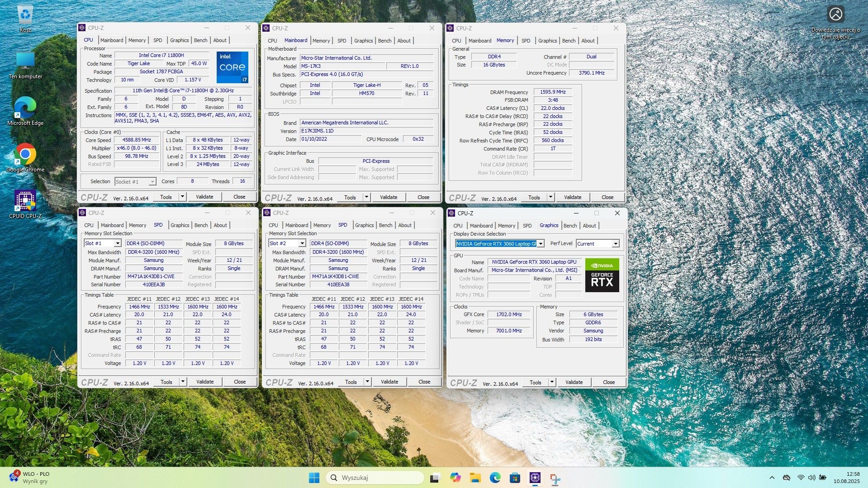The height and width of the screenshot is (488, 868).
Task: Switch to Mainboard tab in the Graphics window
Action: click(481, 226)
